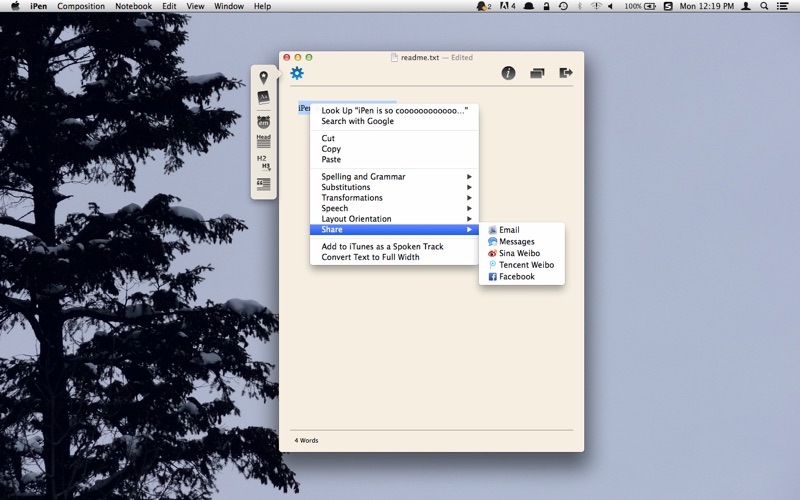Click the info icon in the toolbar
This screenshot has width=800, height=500.
(508, 73)
